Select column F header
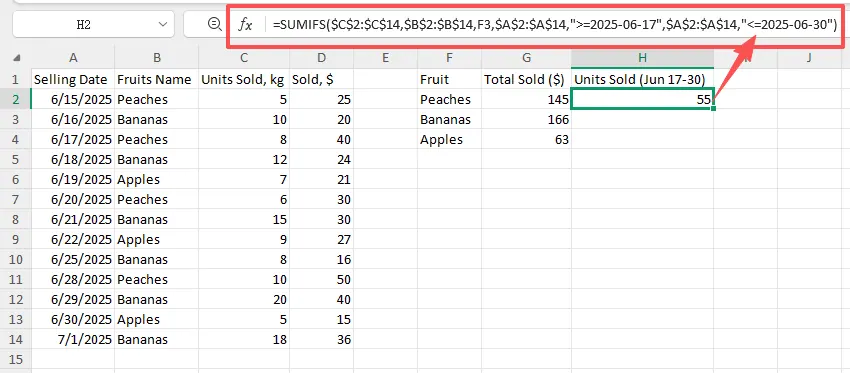Image resolution: width=850 pixels, height=373 pixels. (449, 57)
